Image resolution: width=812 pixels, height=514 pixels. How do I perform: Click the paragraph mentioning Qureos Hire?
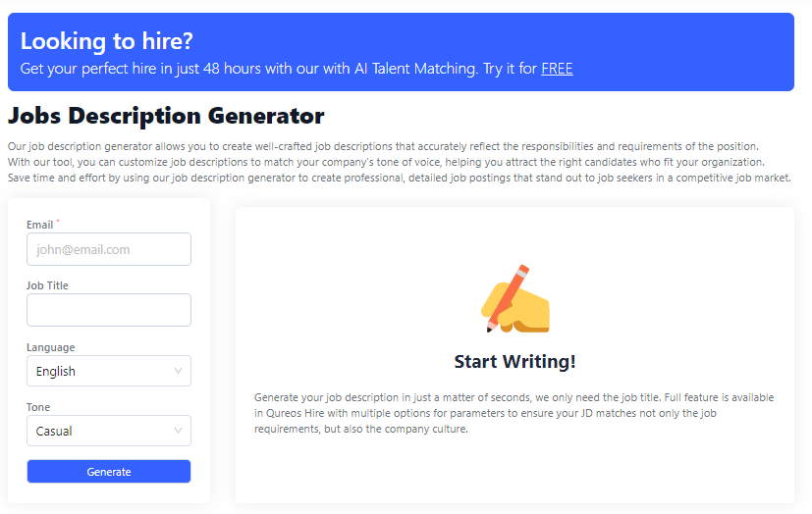click(514, 413)
